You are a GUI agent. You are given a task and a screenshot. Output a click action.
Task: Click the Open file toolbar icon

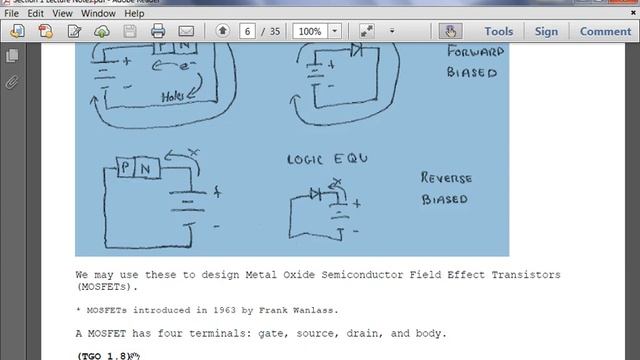click(x=17, y=31)
